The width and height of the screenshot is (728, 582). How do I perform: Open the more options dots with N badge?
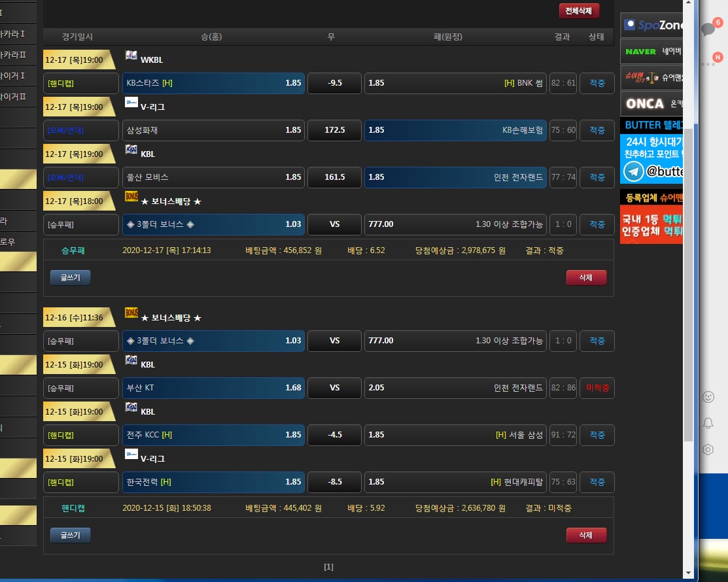coord(708,63)
